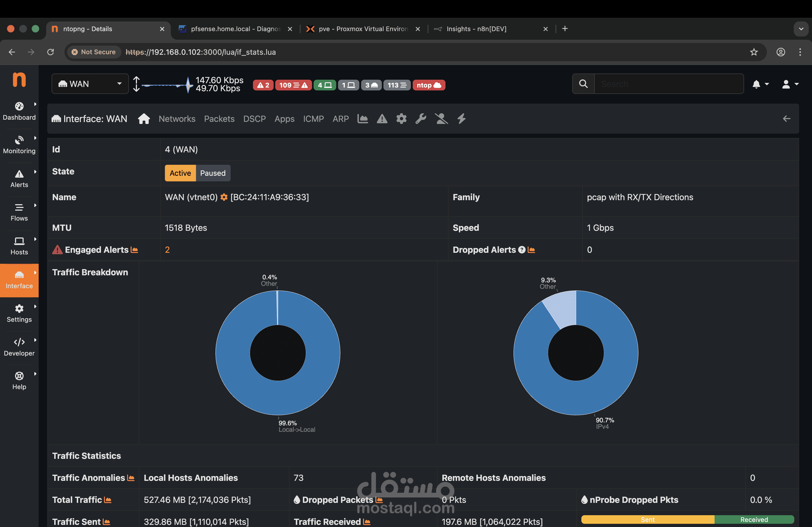Click the Search input field
812x527 pixels.
(668, 84)
